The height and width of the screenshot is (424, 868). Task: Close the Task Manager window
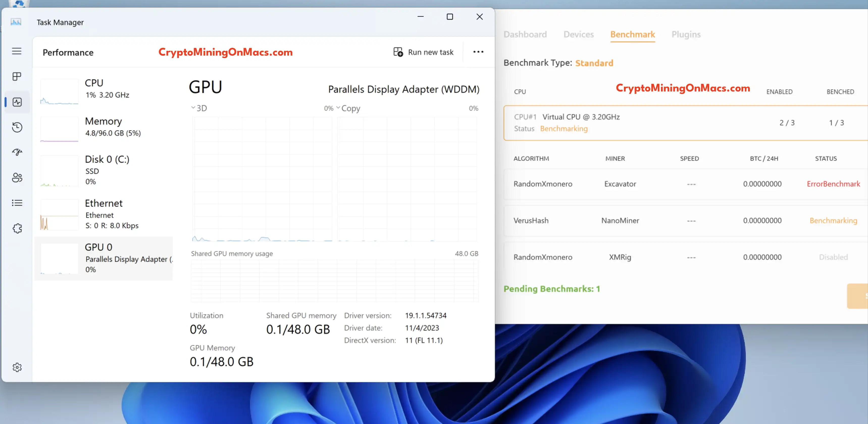pyautogui.click(x=479, y=16)
